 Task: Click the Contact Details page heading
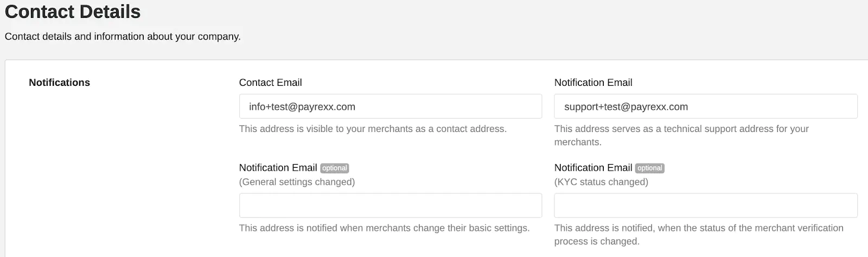click(73, 12)
